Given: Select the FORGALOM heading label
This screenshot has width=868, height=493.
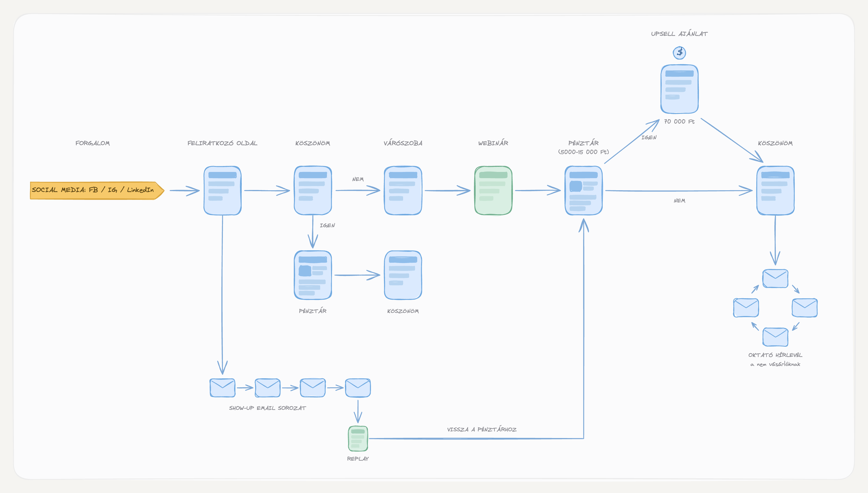Looking at the screenshot, I should coord(93,143).
